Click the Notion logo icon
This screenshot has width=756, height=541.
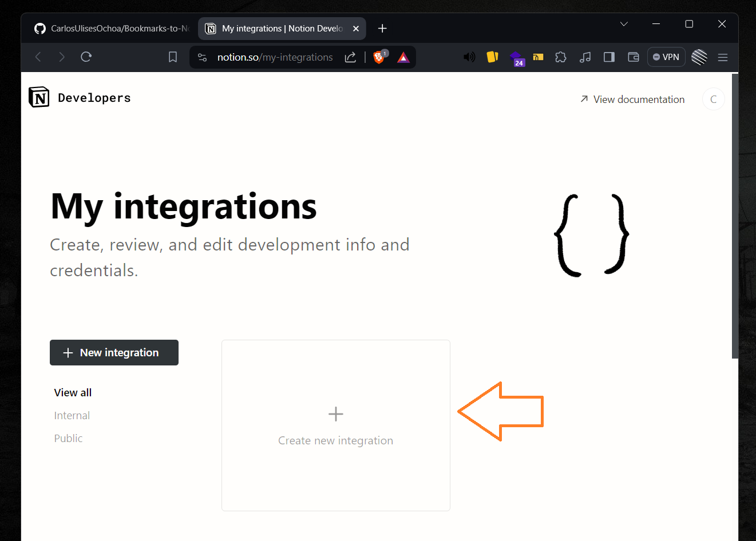tap(39, 98)
